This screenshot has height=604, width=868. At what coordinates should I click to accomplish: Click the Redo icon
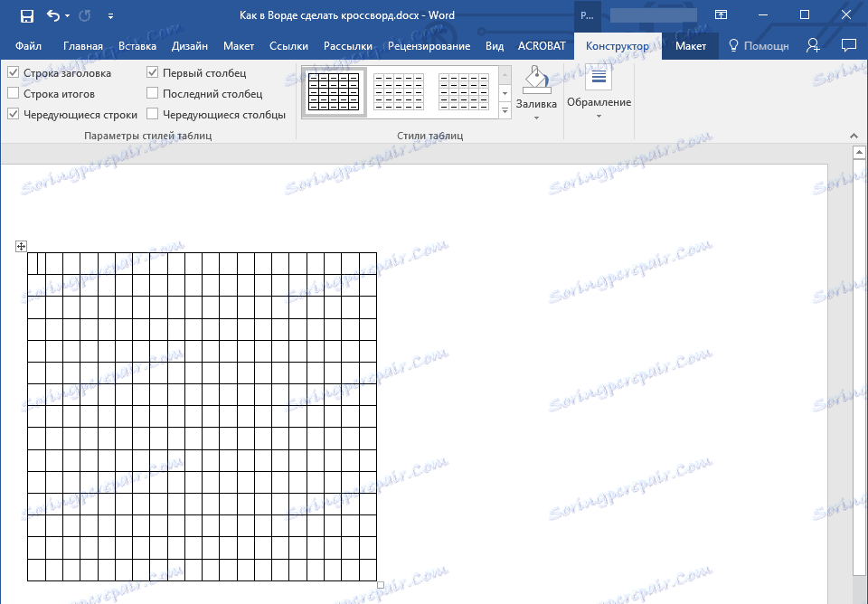coord(85,15)
